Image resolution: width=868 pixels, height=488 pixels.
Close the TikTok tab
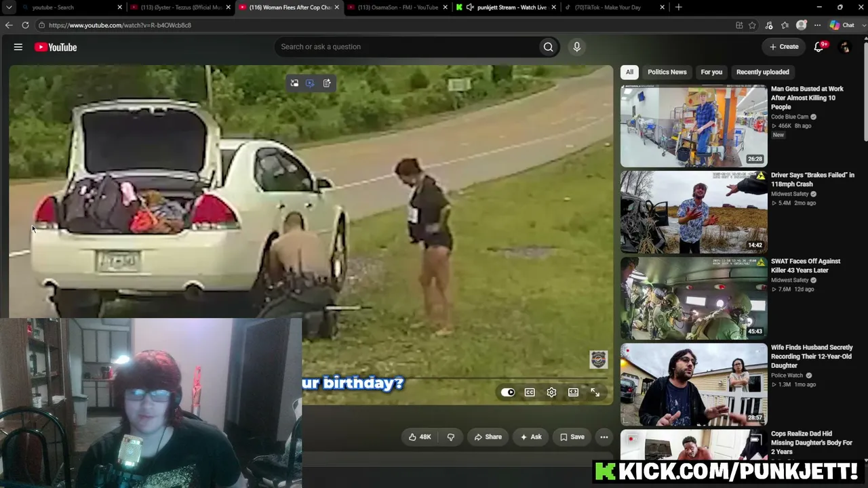click(x=663, y=7)
